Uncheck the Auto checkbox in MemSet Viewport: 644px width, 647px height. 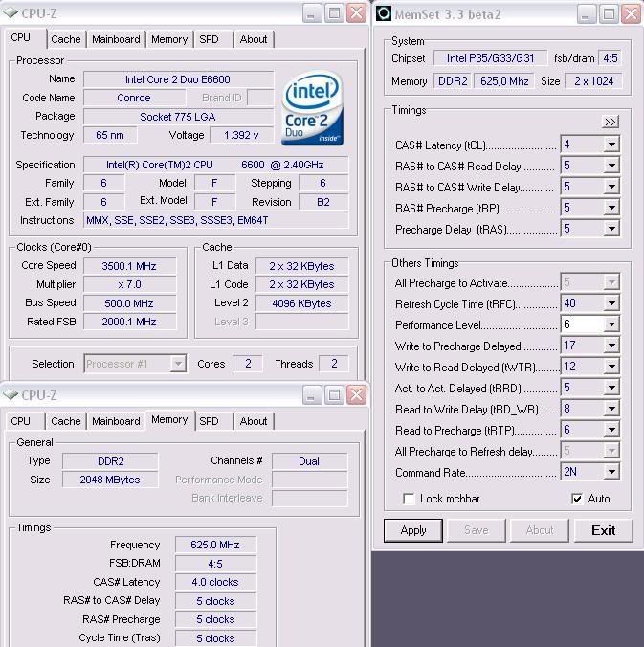[577, 499]
